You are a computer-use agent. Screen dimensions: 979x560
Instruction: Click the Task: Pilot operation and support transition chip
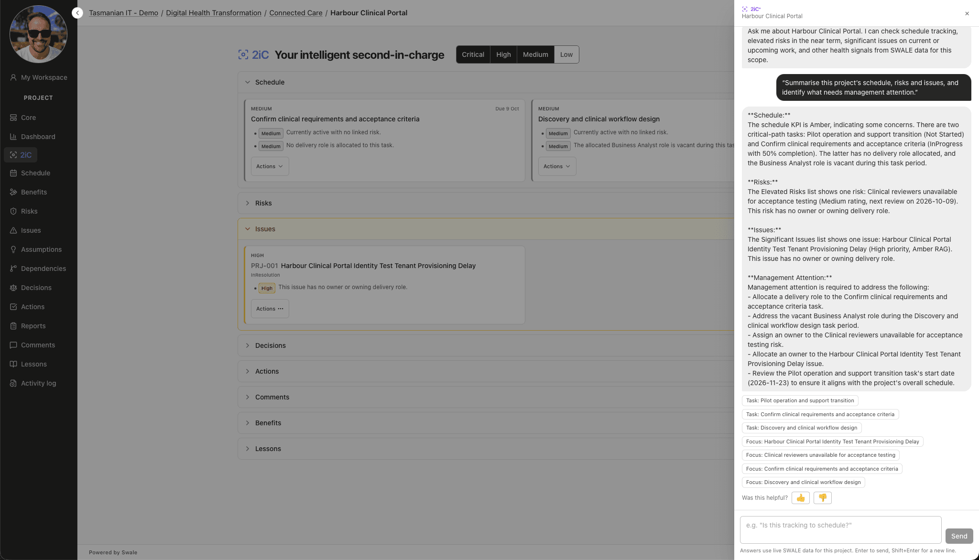coord(800,400)
